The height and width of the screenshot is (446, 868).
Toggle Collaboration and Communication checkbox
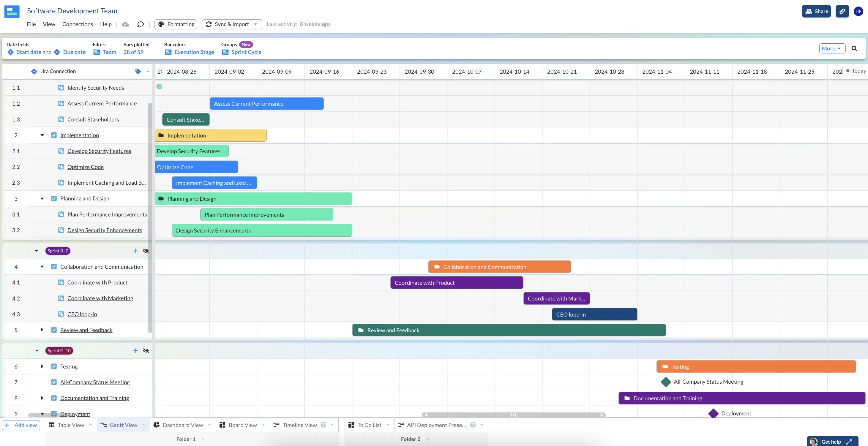pos(54,266)
